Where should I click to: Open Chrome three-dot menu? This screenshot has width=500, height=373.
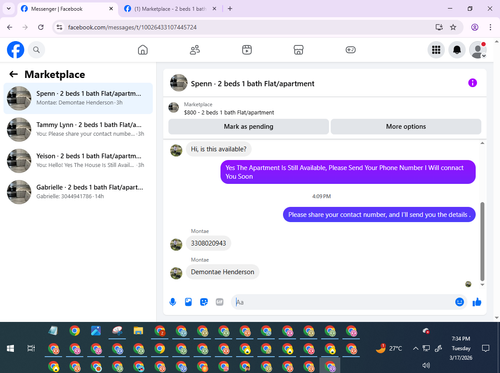coord(490,27)
